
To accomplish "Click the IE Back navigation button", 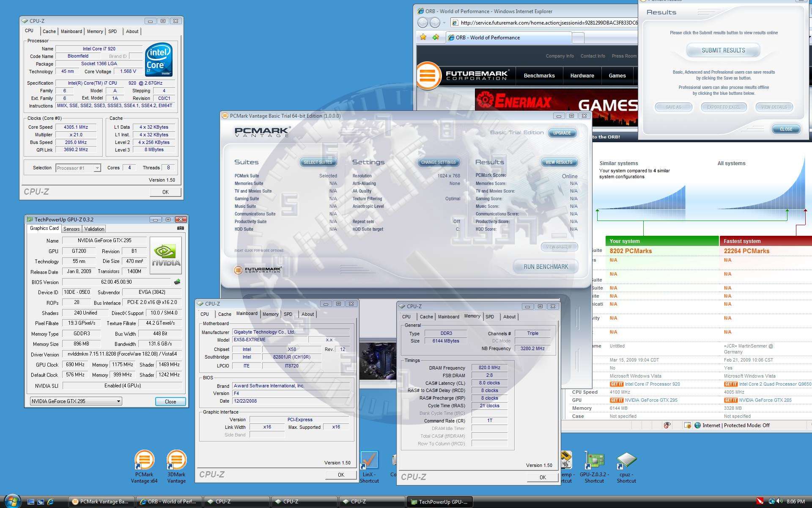I will tap(422, 22).
